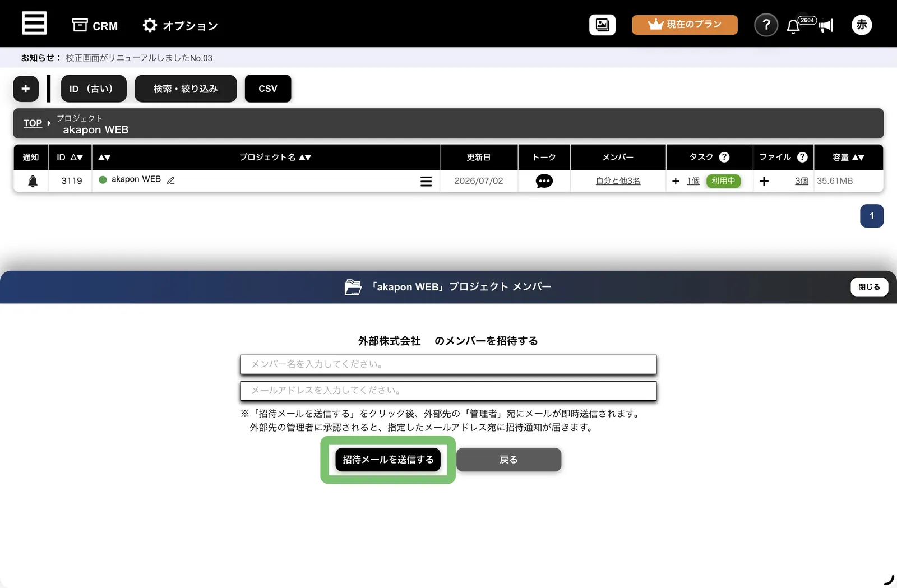
Task: Click the image gallery icon in header
Action: (602, 25)
